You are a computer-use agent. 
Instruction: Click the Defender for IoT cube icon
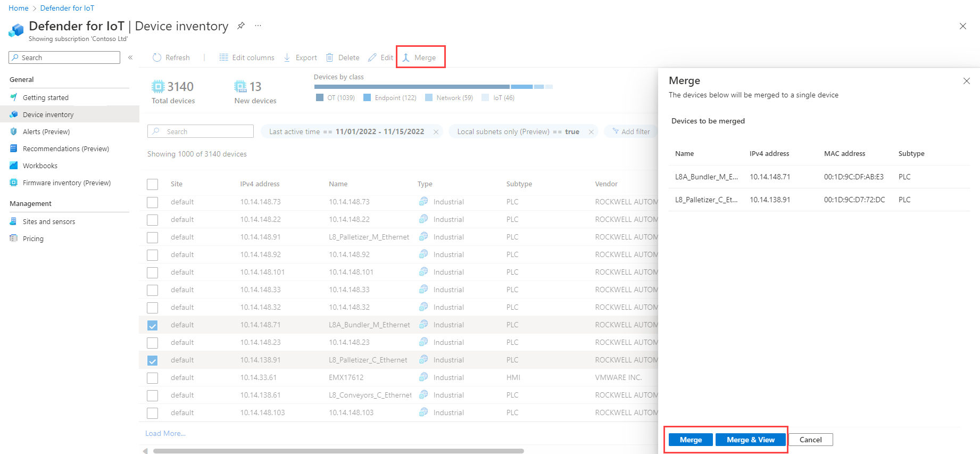click(16, 30)
